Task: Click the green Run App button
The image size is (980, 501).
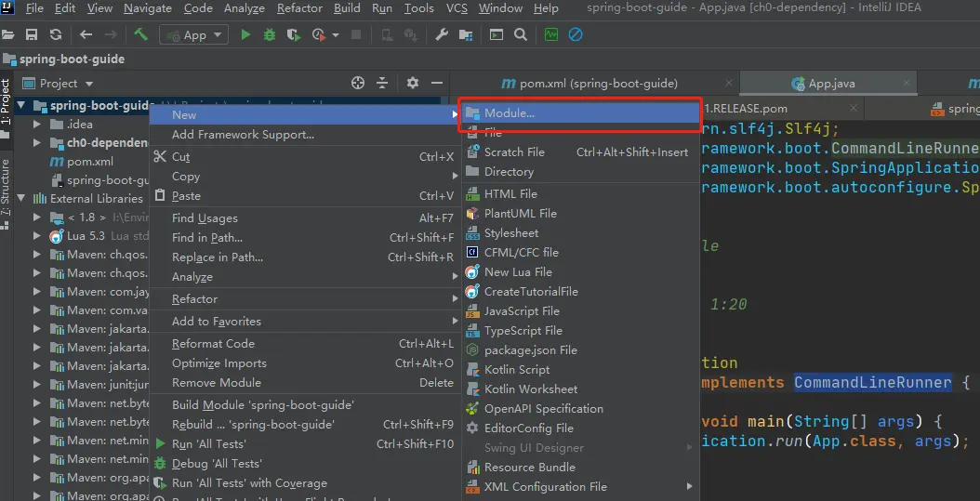Action: (245, 35)
